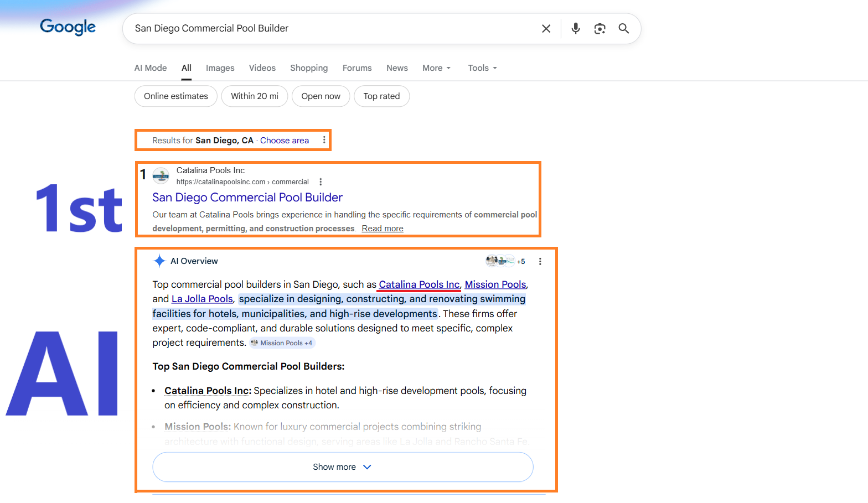Clear the search box text

[x=546, y=29]
